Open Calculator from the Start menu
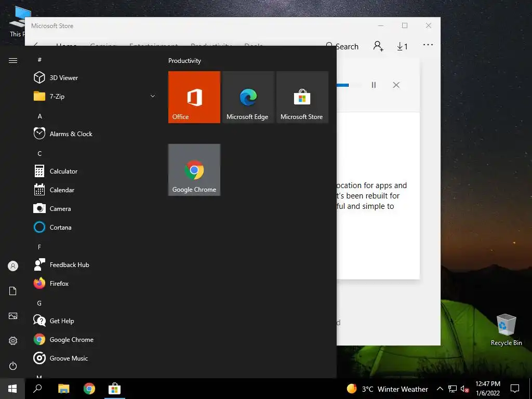The image size is (532, 399). point(94,171)
